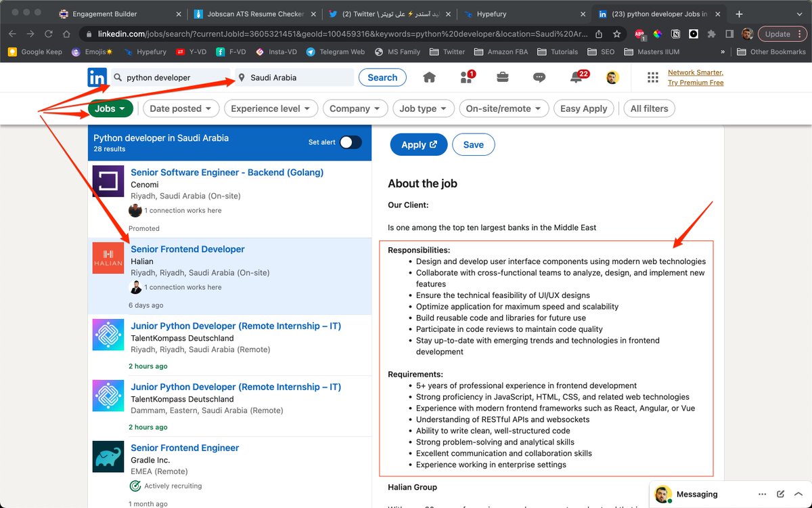Open the Extensions puzzle icon
This screenshot has height=508, width=812.
point(711,34)
